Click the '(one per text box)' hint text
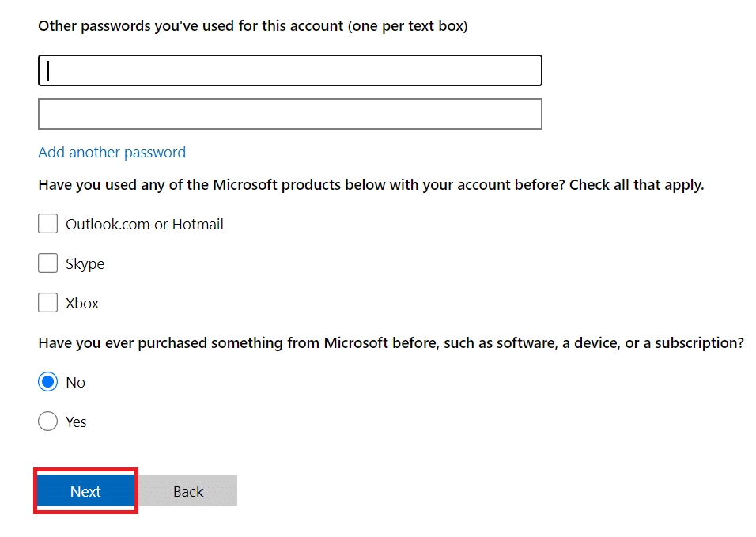 [408, 26]
